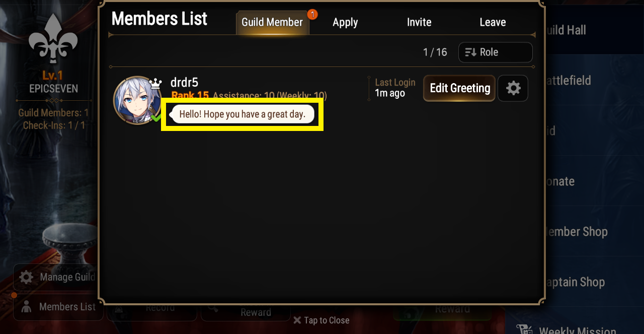Select the Guild Member tab
Viewport: 644px width, 334px height.
pos(272,23)
